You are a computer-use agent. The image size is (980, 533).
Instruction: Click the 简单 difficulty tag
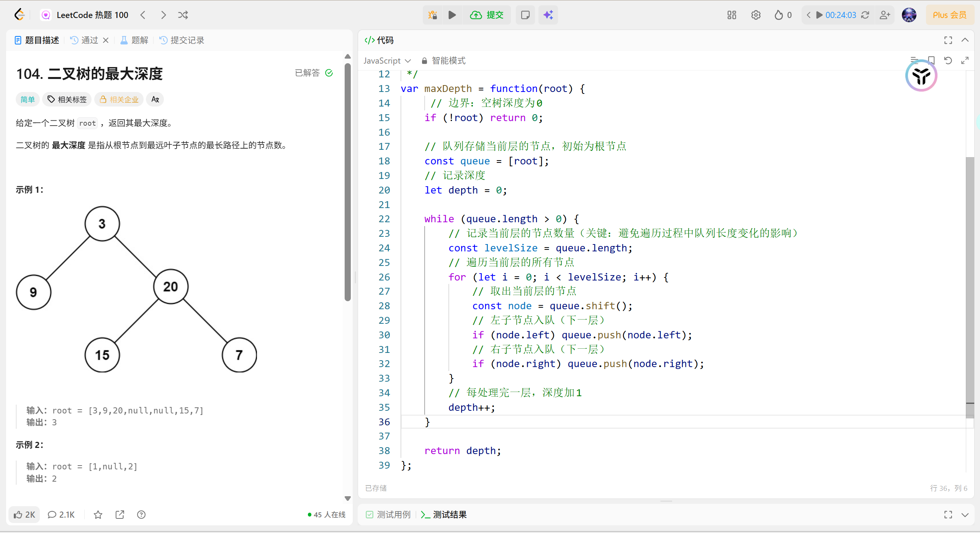pos(28,100)
